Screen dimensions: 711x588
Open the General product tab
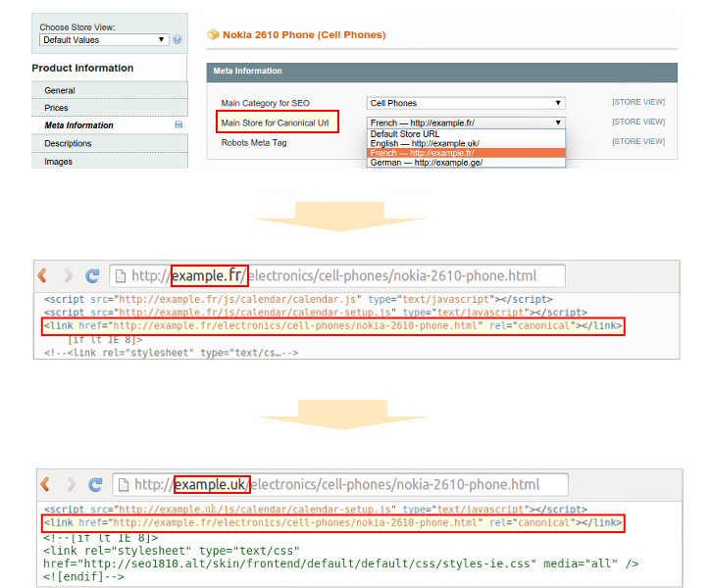click(109, 90)
